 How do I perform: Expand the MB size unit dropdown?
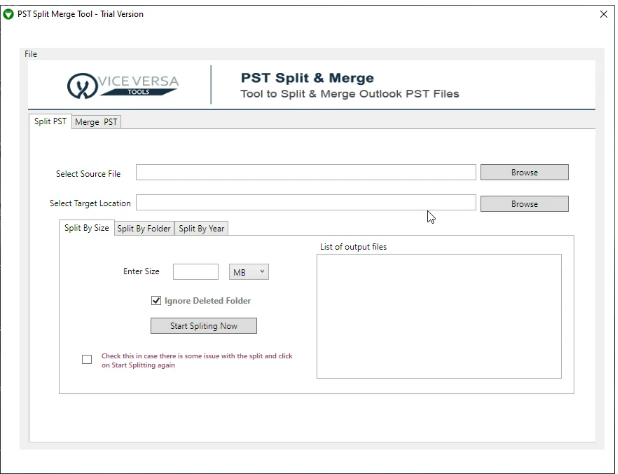(249, 272)
